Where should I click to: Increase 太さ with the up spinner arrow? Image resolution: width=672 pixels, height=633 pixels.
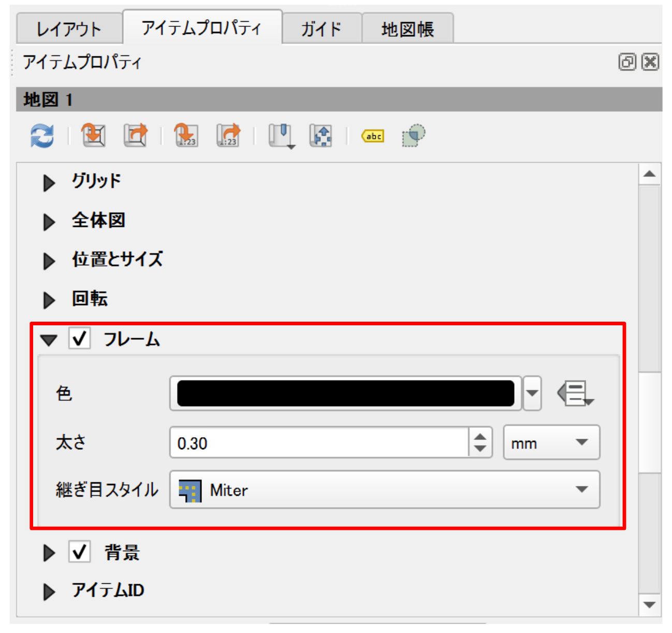coord(480,436)
